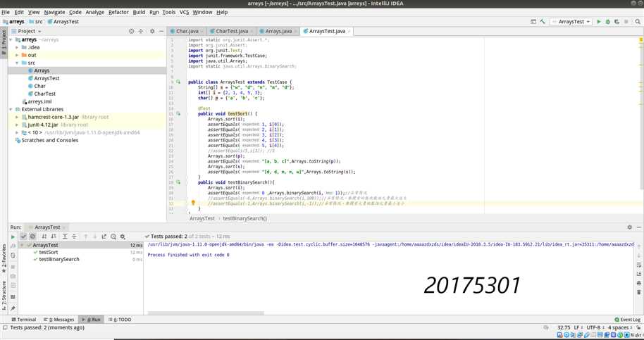Open the VCS menu
Image resolution: width=644 pixels, height=340 pixels.
pos(184,12)
